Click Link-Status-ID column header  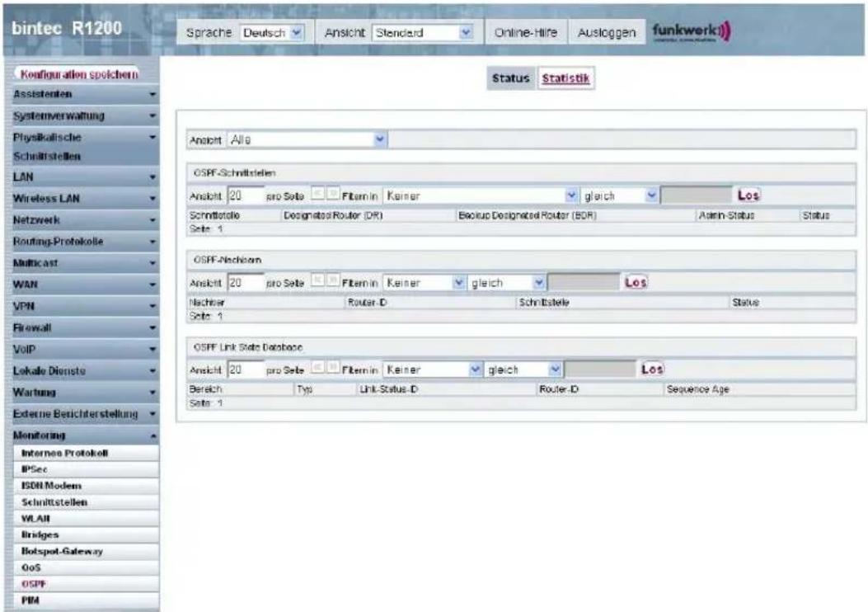pyautogui.click(x=388, y=389)
